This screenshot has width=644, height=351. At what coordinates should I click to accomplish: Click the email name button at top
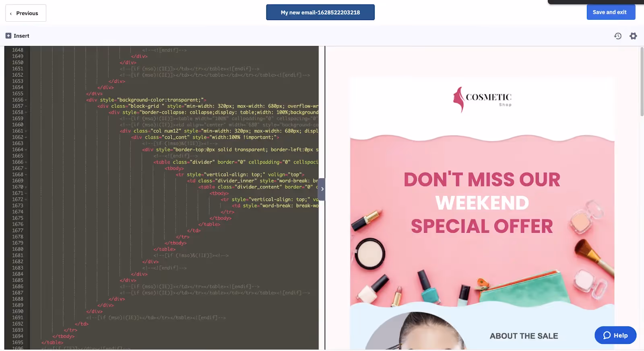pos(320,12)
